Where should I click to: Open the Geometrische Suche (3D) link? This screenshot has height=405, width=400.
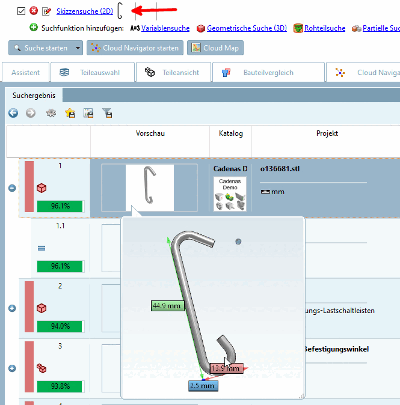point(247,28)
